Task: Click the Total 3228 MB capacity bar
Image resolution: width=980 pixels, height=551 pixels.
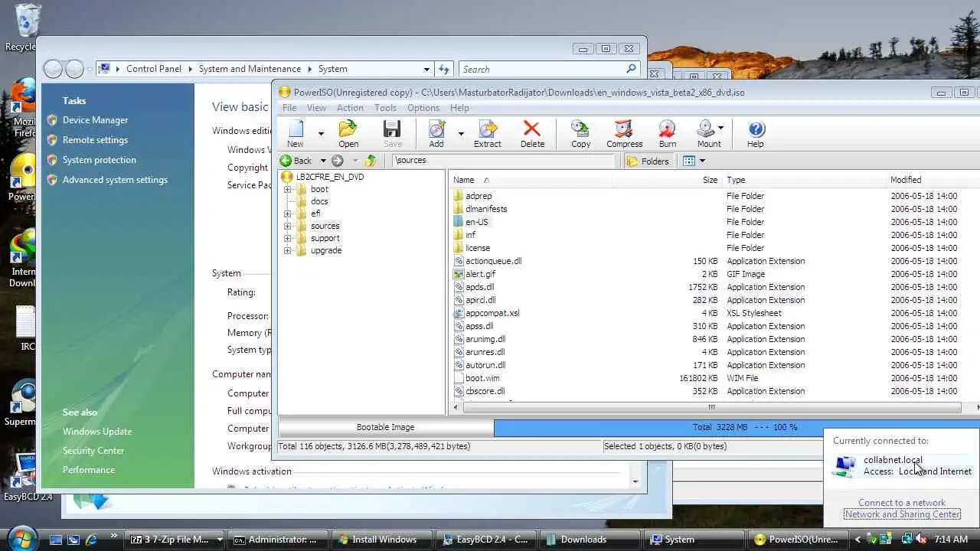Action: pyautogui.click(x=737, y=427)
